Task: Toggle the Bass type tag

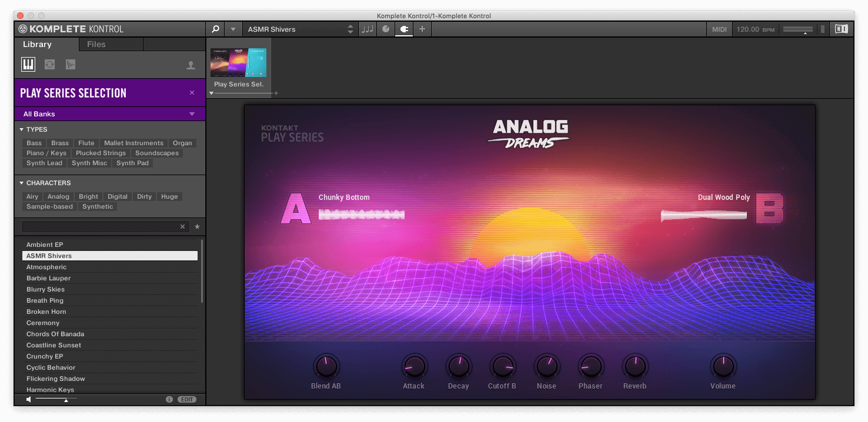Action: click(x=34, y=143)
